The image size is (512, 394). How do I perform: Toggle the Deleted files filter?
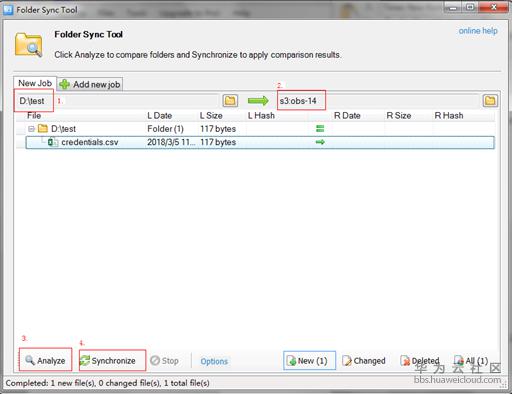point(420,360)
